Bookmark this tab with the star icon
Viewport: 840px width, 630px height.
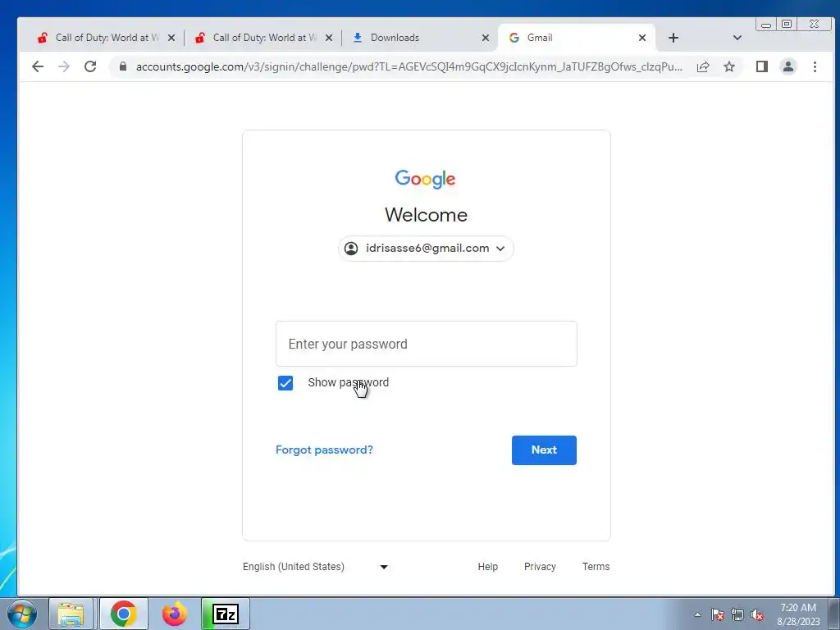pos(729,66)
